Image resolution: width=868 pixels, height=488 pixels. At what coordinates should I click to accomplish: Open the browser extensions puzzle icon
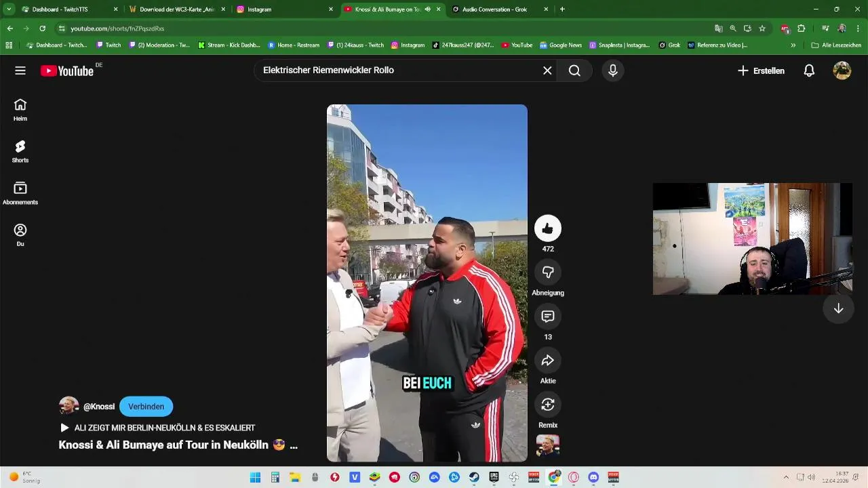[802, 28]
